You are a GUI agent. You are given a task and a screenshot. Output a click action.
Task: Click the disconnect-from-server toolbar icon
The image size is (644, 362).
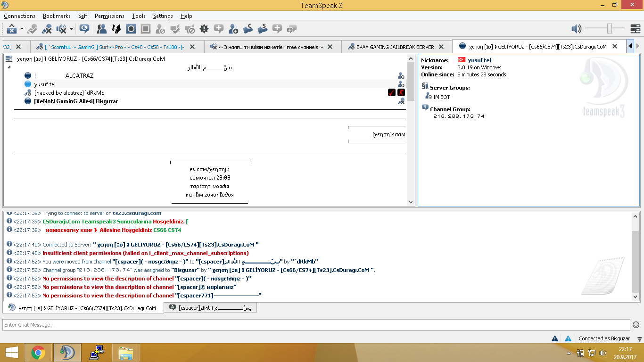[x=12, y=29]
